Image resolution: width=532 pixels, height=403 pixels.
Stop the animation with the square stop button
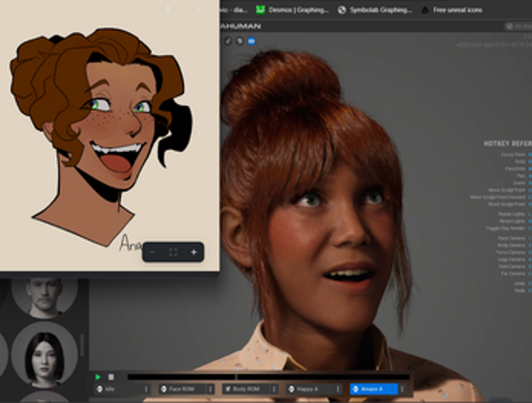111,377
